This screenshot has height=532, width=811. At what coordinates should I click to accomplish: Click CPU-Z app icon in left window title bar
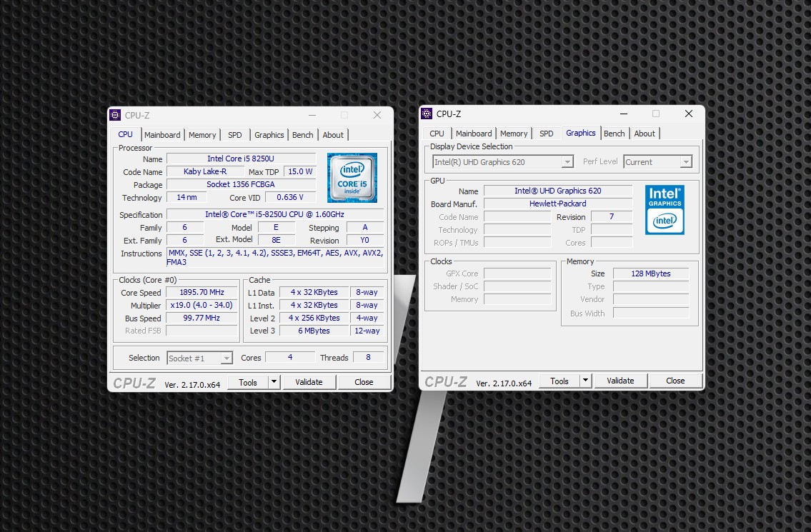coord(115,115)
